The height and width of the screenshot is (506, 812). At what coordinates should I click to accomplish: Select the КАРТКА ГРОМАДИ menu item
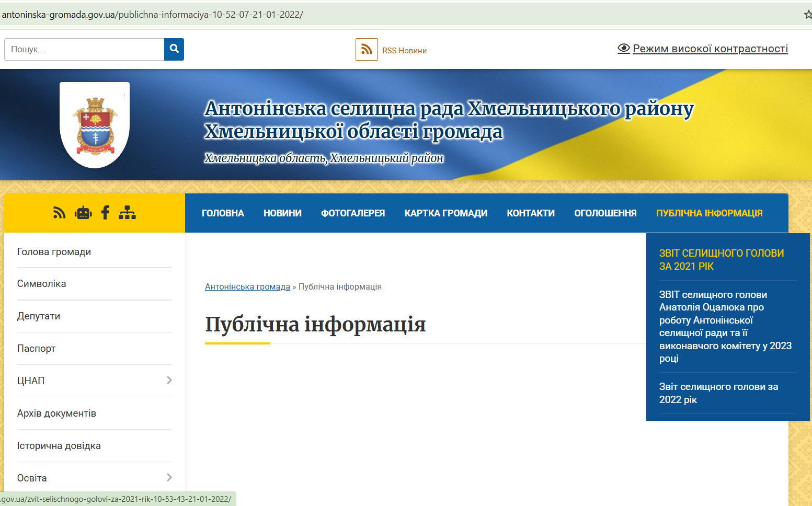445,213
